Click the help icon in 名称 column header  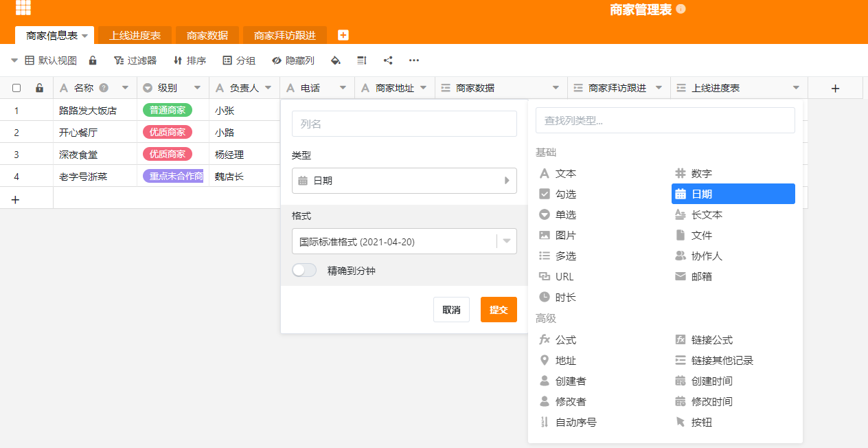pos(104,87)
